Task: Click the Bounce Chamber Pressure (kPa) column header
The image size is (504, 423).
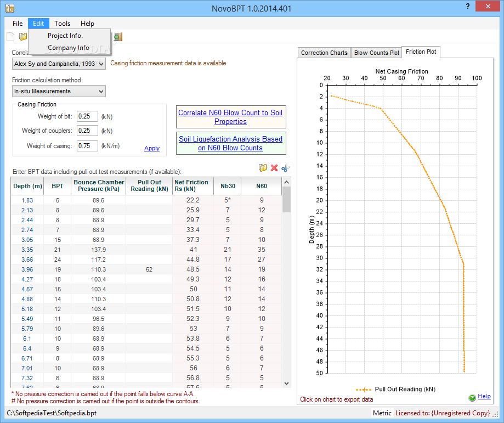Action: (x=99, y=186)
